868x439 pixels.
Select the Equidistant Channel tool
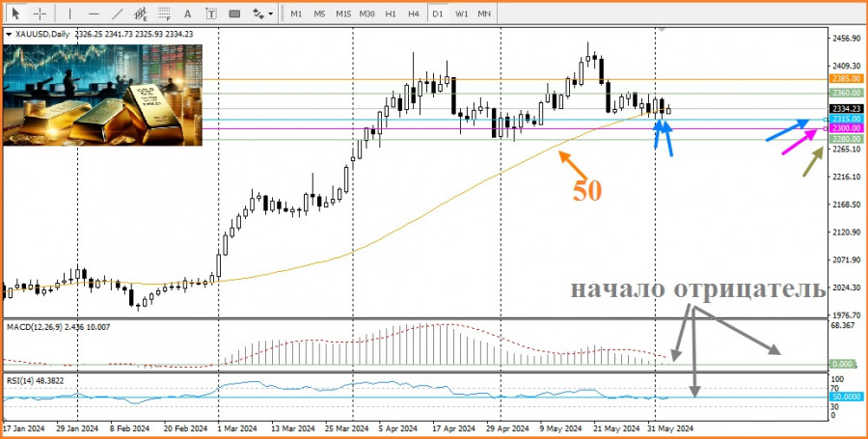click(x=141, y=14)
